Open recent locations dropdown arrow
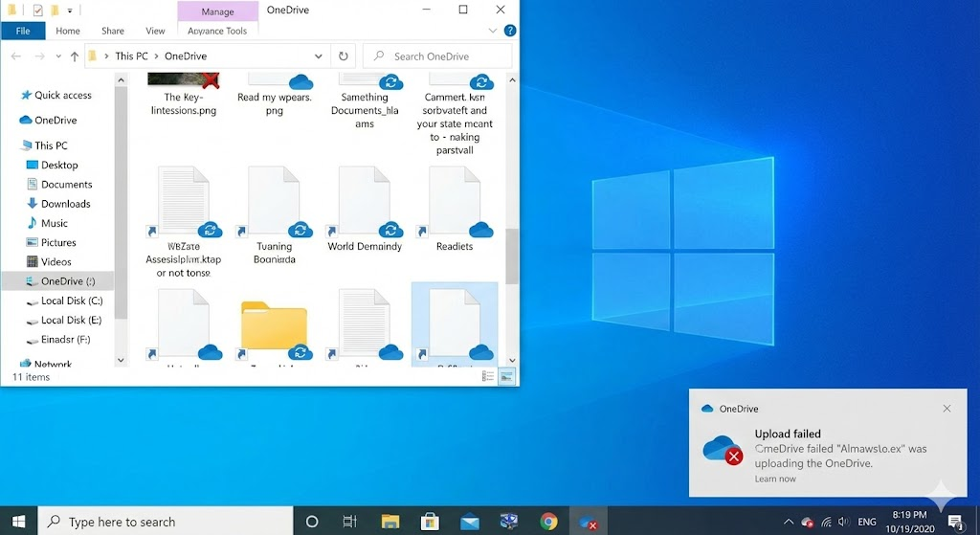 click(58, 56)
